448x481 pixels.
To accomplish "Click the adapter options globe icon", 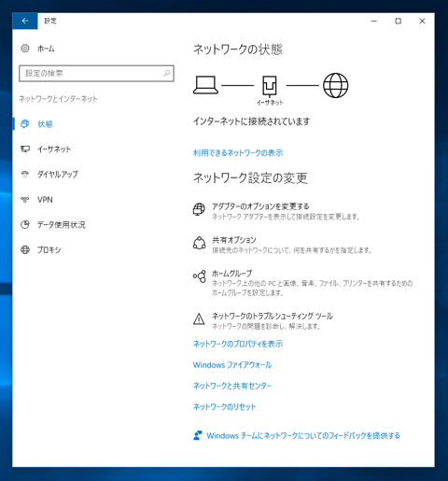I will click(199, 209).
